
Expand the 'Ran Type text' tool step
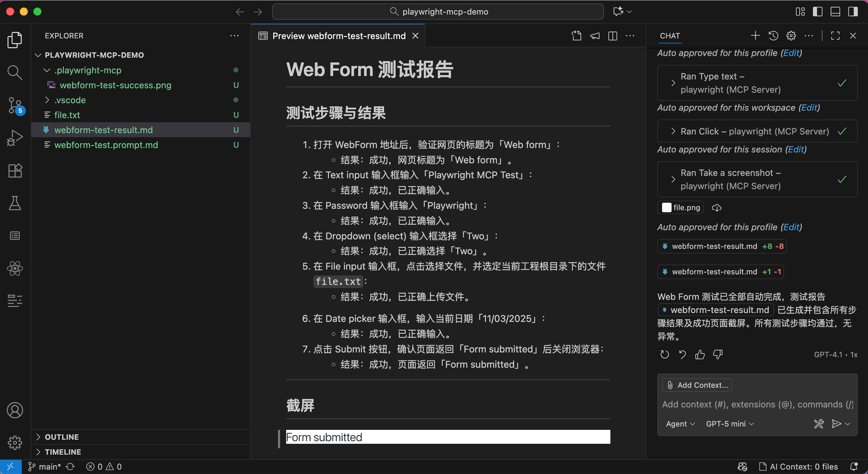click(x=673, y=83)
